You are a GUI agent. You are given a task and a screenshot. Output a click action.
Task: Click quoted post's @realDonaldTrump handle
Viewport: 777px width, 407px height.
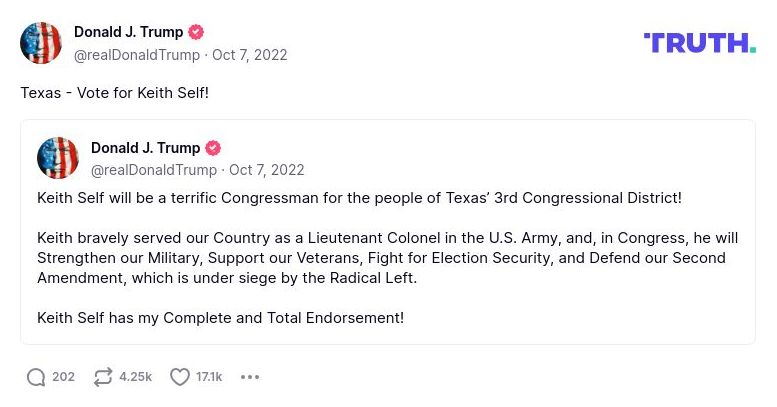[x=154, y=170]
